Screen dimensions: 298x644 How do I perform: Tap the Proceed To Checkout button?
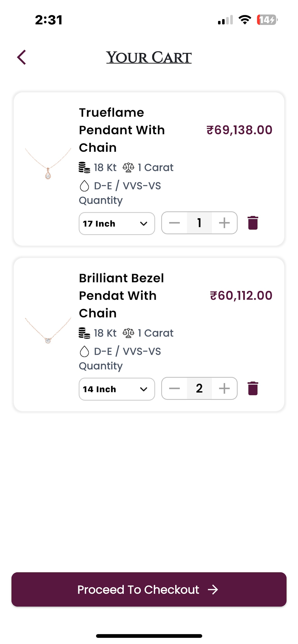(149, 589)
